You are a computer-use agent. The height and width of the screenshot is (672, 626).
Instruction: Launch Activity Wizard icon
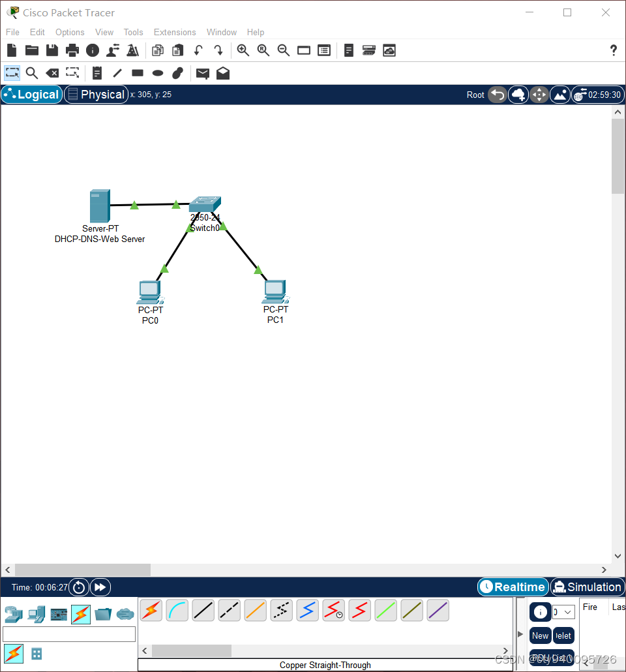click(113, 51)
